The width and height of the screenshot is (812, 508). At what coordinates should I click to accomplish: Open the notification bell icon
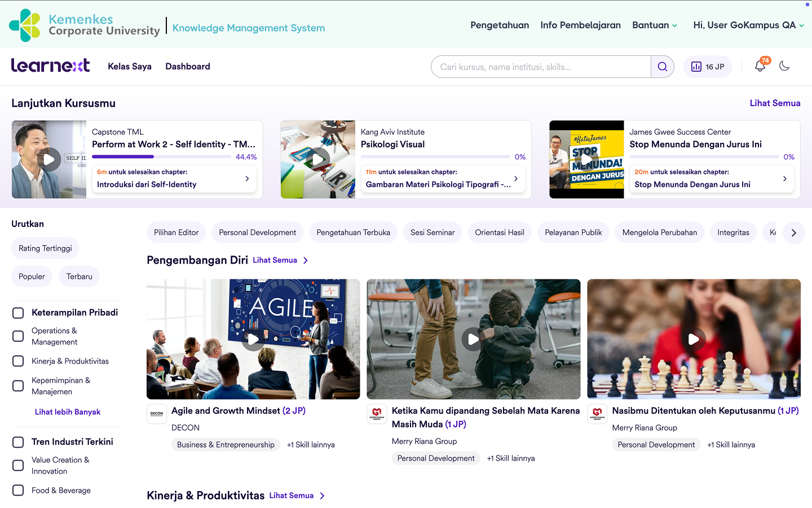click(760, 66)
